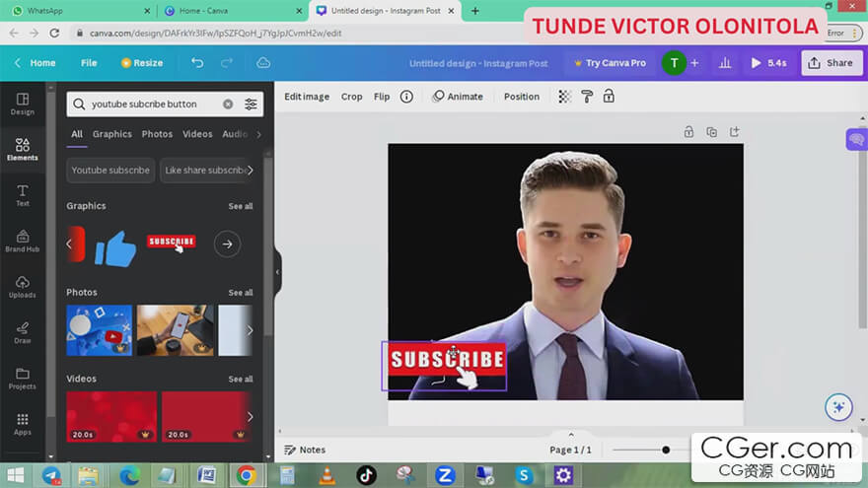Switch to the Graphics tab

112,134
